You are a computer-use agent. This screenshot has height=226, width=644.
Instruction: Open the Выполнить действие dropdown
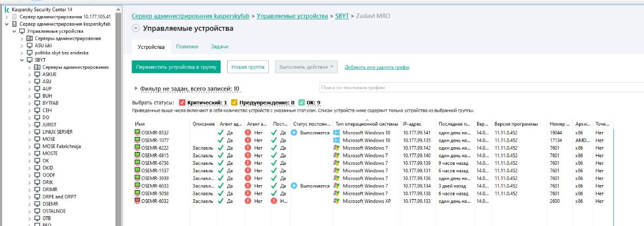click(x=306, y=67)
